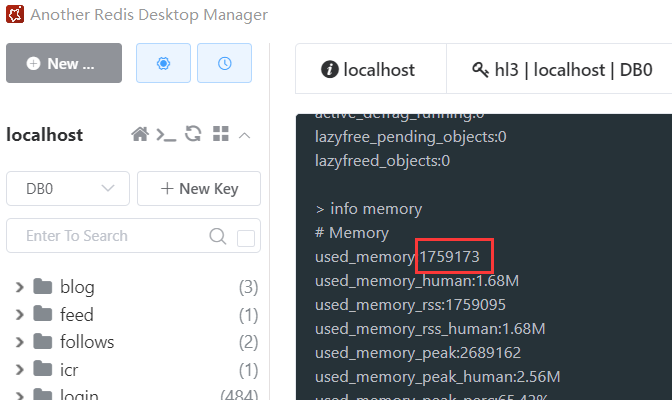The image size is (672, 400).
Task: Open the DB0 database dropdown
Action: click(x=68, y=188)
